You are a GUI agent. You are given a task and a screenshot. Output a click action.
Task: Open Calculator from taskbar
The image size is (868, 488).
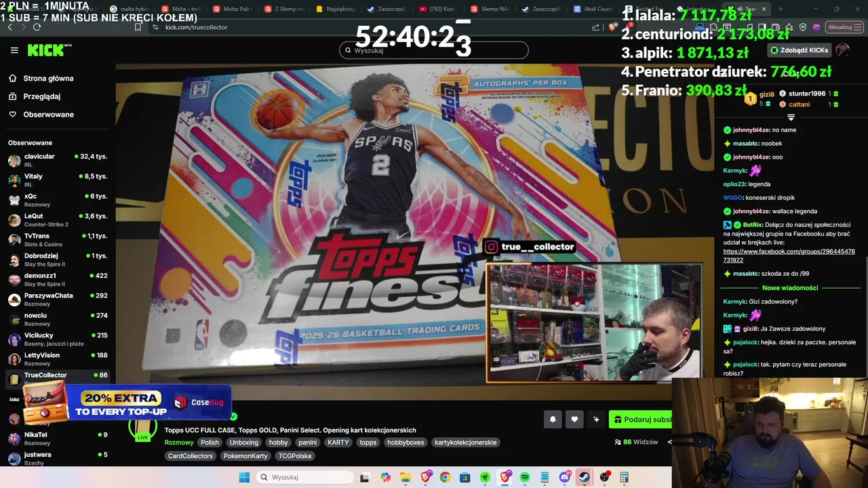coord(625,477)
